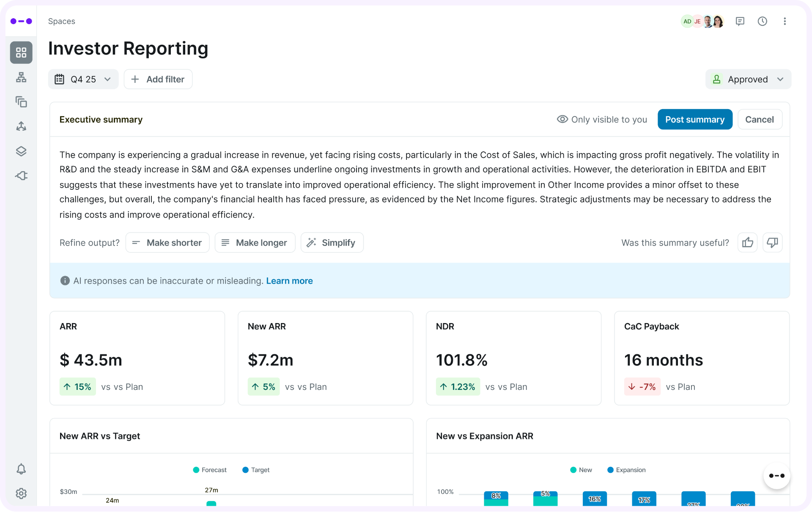Click the 15% vs Plan badge
This screenshot has width=812, height=515.
click(x=78, y=386)
